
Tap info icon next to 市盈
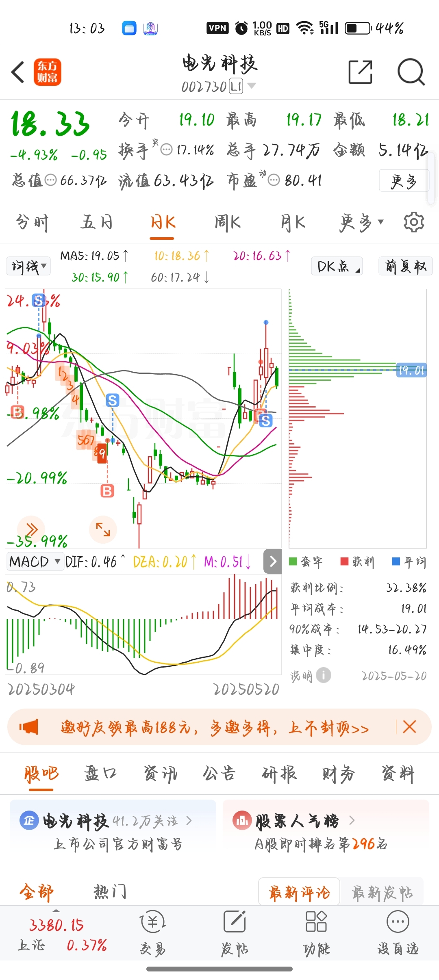(274, 180)
